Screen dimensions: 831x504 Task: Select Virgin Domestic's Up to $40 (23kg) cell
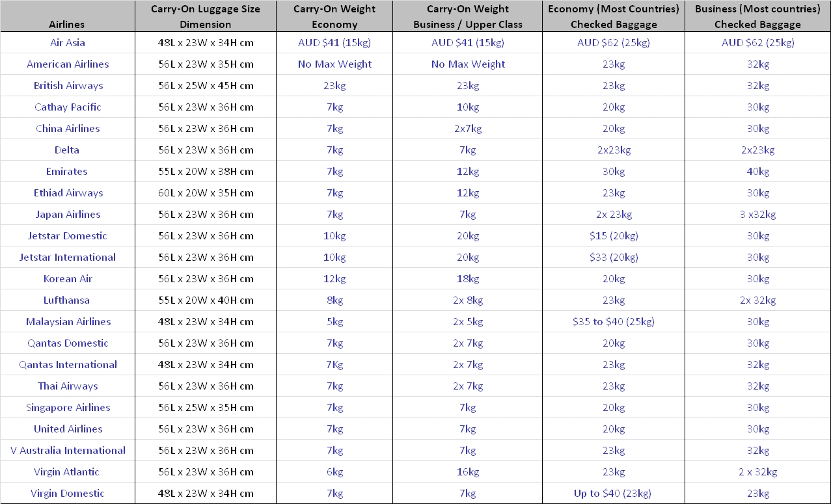coord(614,494)
